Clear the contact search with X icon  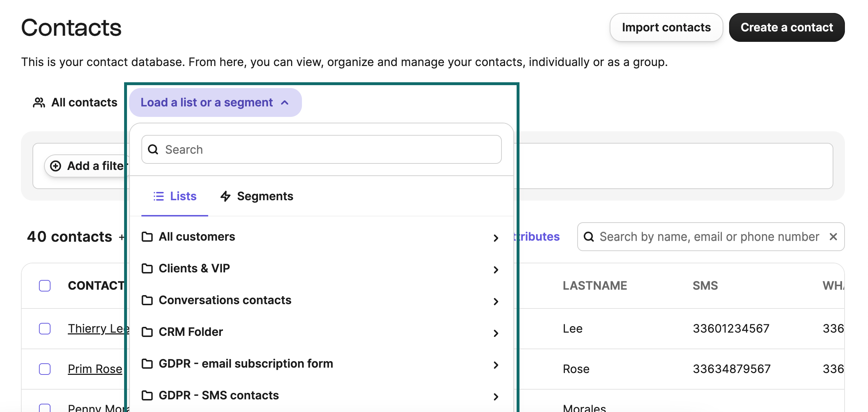point(833,237)
